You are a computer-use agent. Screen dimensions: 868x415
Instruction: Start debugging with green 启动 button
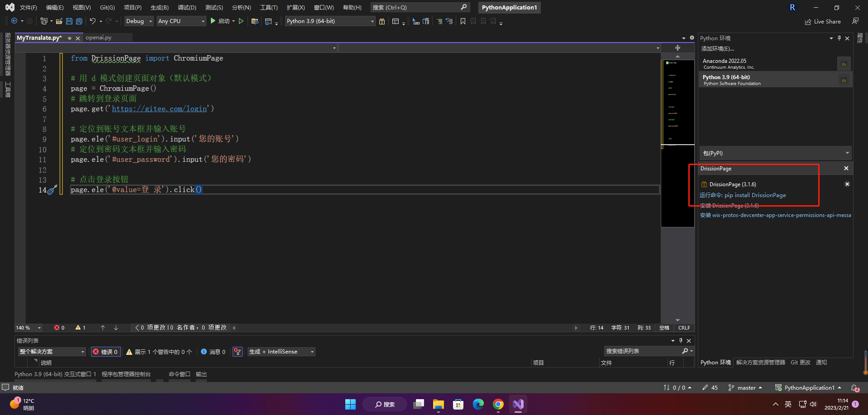point(220,21)
